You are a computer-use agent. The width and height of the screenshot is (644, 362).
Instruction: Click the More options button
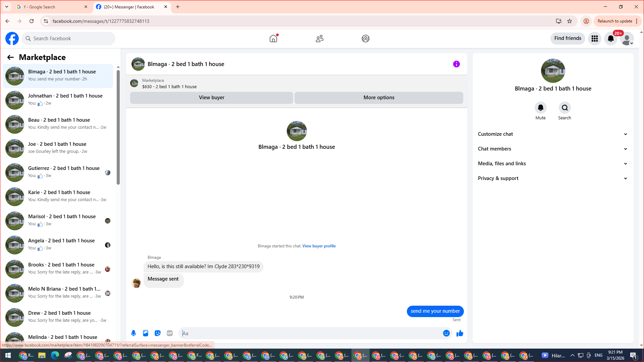coord(379,98)
